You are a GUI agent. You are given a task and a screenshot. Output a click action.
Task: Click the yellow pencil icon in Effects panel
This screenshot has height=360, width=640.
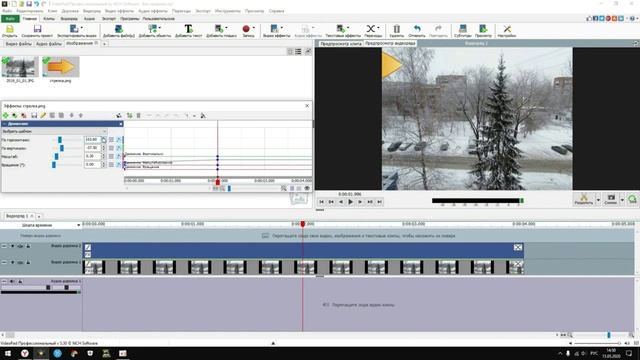tap(43, 116)
